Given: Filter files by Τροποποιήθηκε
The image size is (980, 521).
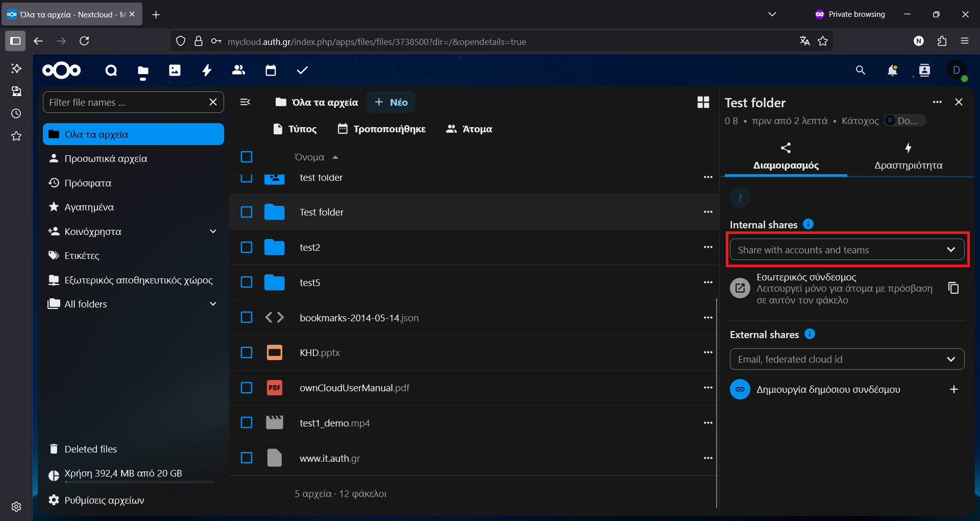Looking at the screenshot, I should [x=382, y=129].
